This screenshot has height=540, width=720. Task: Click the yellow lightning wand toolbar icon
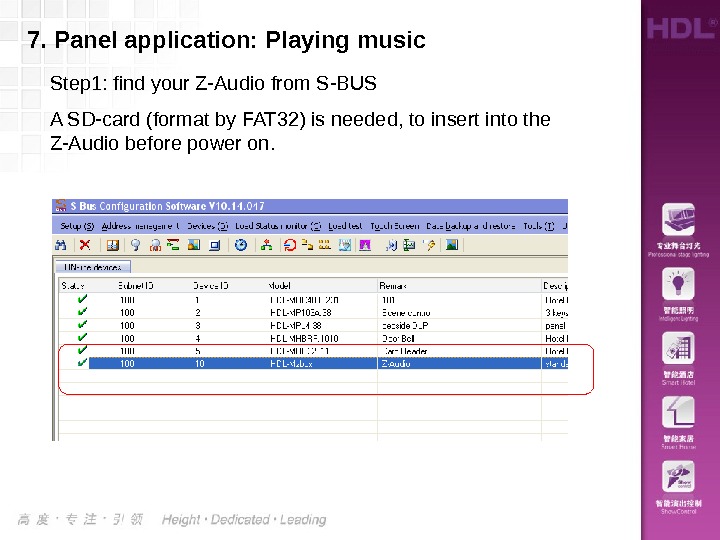430,245
